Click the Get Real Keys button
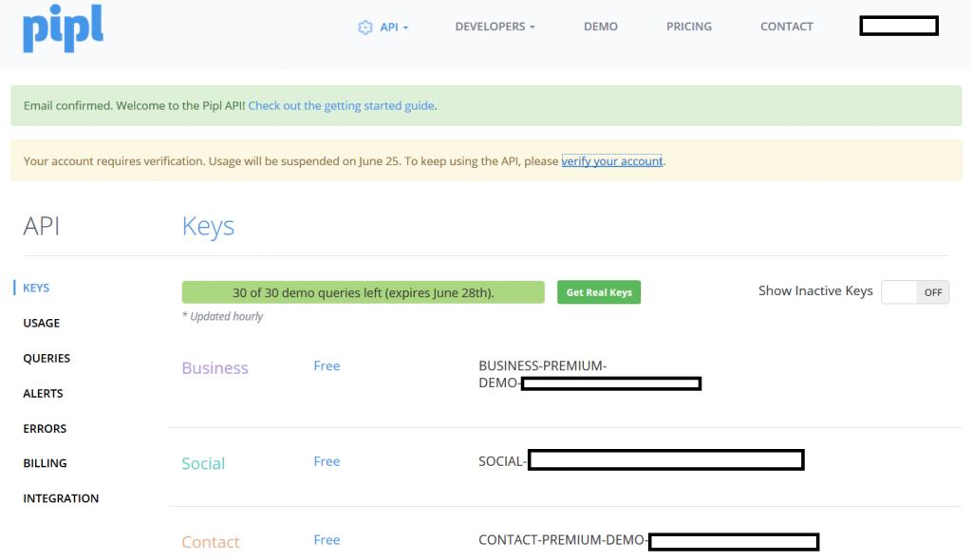Image resolution: width=972 pixels, height=560 pixels. pyautogui.click(x=599, y=292)
